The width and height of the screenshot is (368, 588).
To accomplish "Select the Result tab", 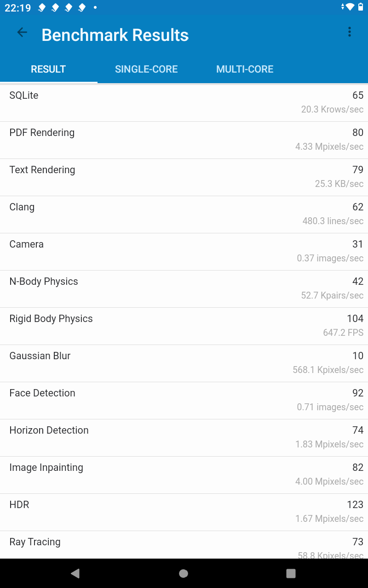I will tap(48, 69).
